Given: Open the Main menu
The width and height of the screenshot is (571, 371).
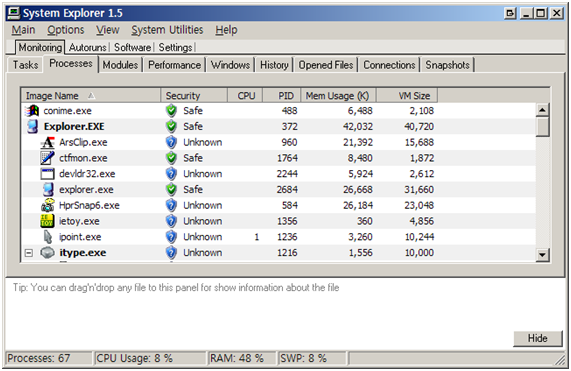Looking at the screenshot, I should click(23, 30).
